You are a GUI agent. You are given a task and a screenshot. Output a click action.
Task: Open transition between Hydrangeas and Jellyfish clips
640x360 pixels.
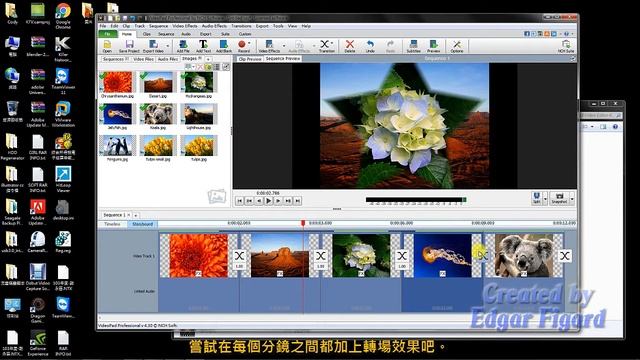[402, 256]
